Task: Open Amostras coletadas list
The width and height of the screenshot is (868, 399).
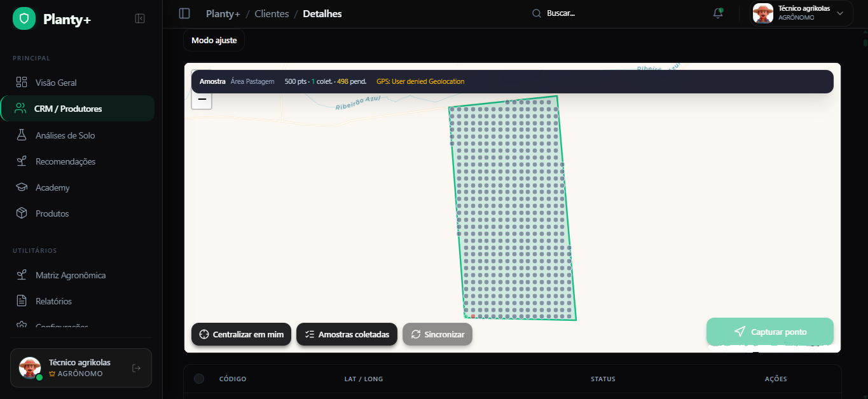Action: [x=347, y=334]
